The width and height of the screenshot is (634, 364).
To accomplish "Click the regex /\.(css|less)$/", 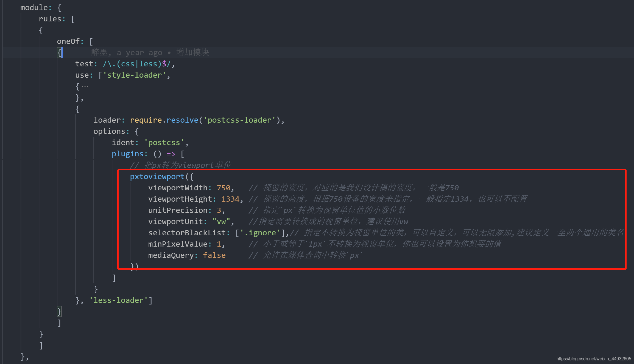I will (137, 64).
